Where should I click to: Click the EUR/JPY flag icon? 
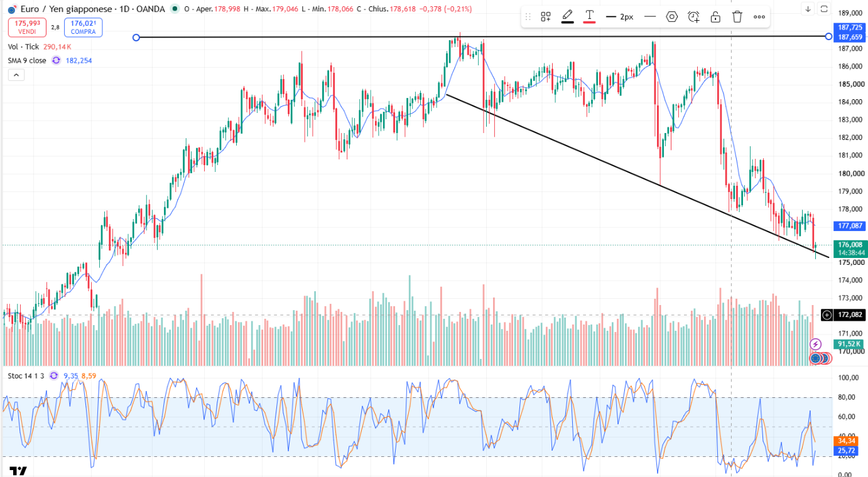click(x=12, y=9)
